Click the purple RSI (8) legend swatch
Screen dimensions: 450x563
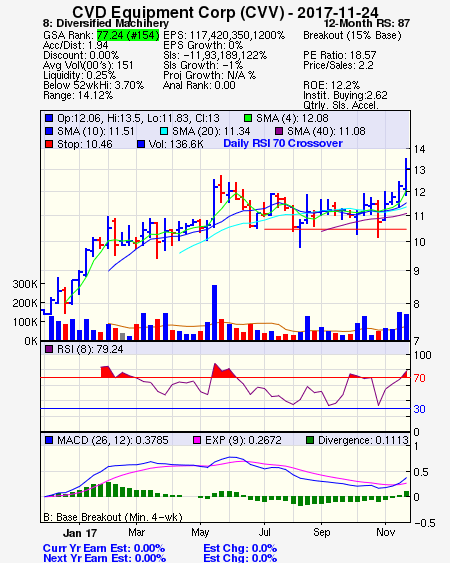click(x=49, y=349)
